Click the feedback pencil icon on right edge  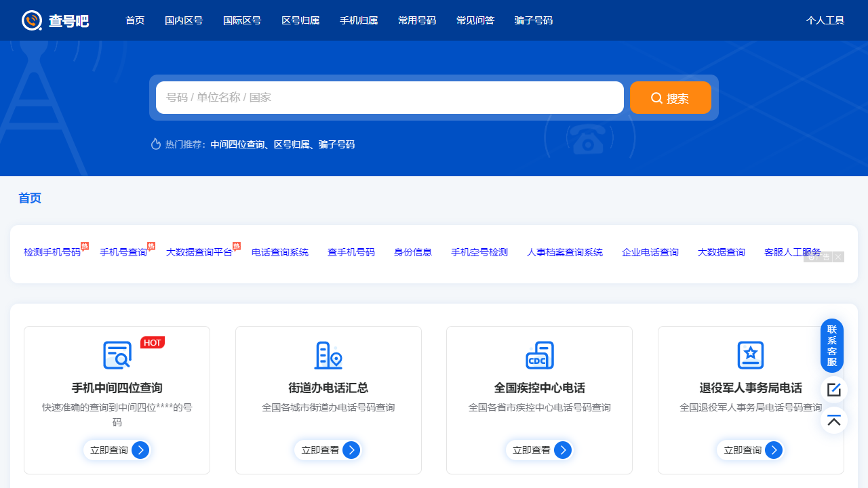pyautogui.click(x=833, y=390)
